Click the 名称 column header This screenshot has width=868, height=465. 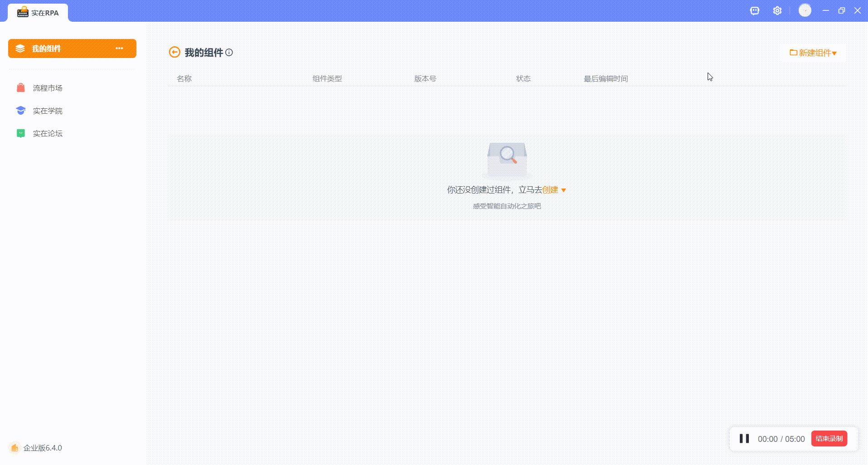point(184,78)
